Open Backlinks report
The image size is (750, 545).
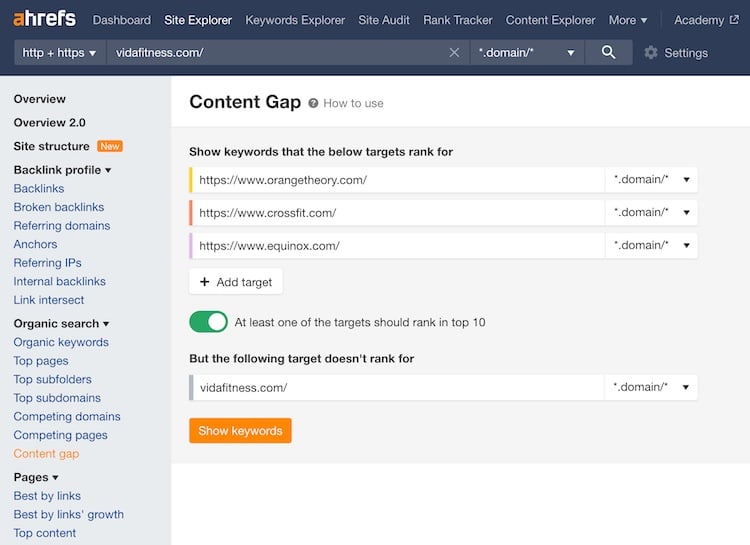[x=39, y=189]
